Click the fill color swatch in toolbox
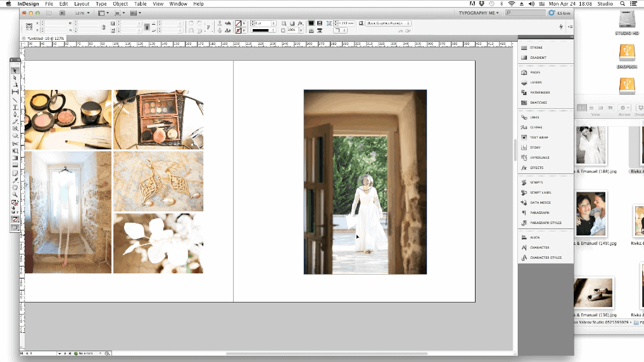The height and width of the screenshot is (362, 644). click(x=14, y=203)
